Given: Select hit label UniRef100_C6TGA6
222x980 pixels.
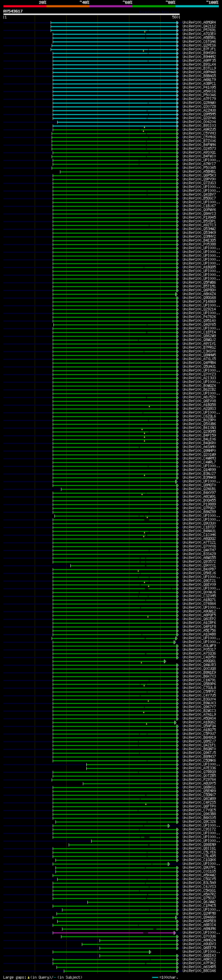Looking at the screenshot, I should 199,41.
